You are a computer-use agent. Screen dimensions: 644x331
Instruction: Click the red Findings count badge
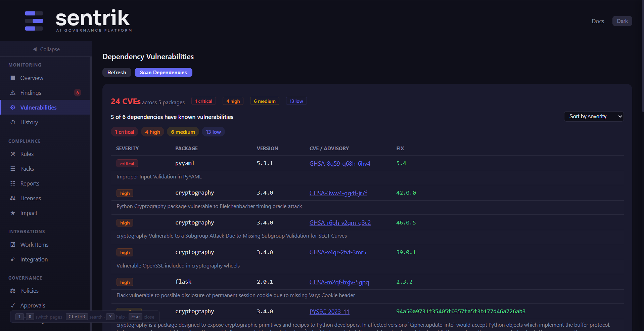pos(78,93)
